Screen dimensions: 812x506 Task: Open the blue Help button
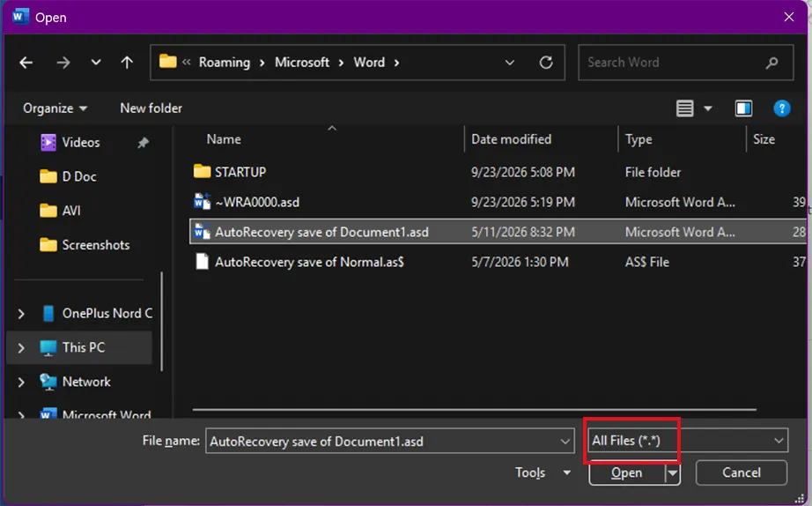click(x=781, y=108)
